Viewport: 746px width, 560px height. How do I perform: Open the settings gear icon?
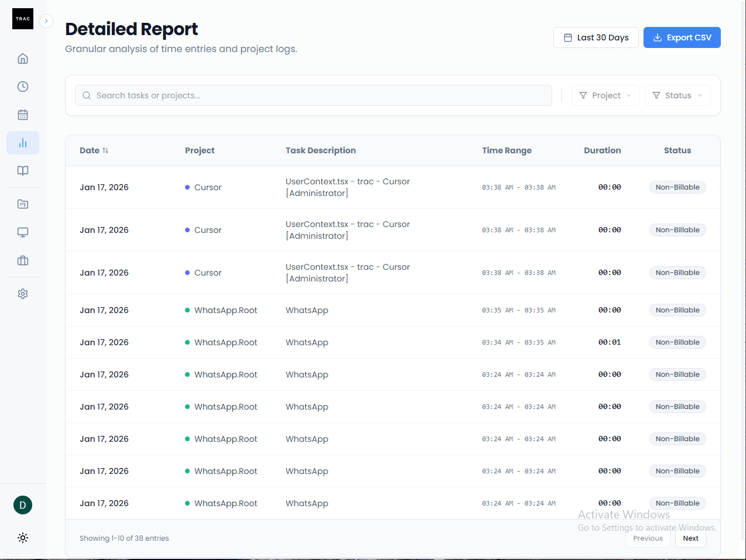point(23,294)
